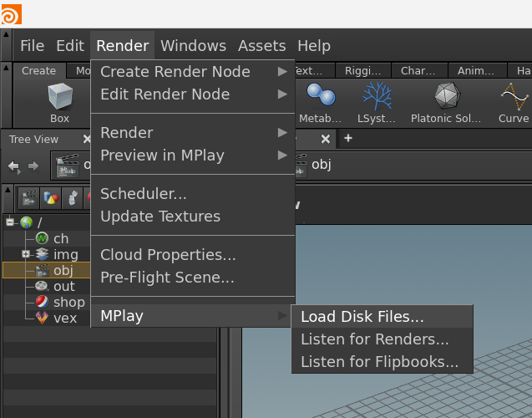Collapse the shelf strip arrow
The image size is (532, 418).
pos(6,68)
